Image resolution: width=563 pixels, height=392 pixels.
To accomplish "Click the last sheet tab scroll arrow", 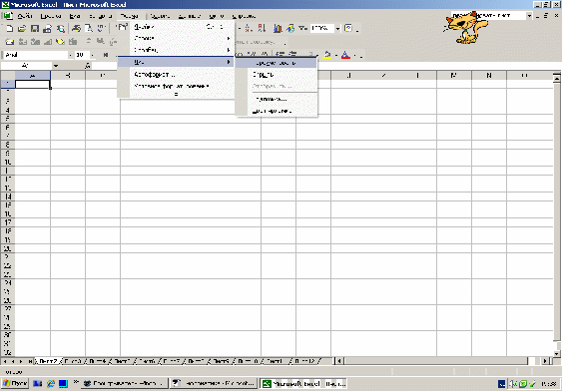I will coord(30,361).
